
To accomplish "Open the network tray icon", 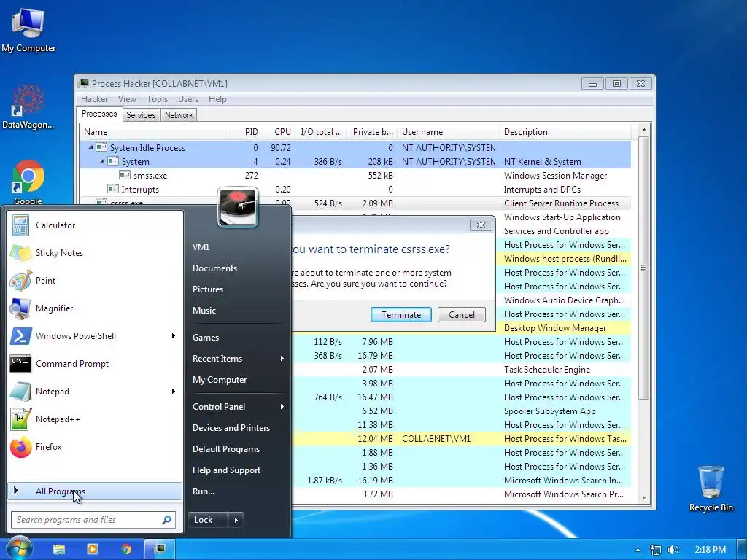I will pyautogui.click(x=656, y=550).
